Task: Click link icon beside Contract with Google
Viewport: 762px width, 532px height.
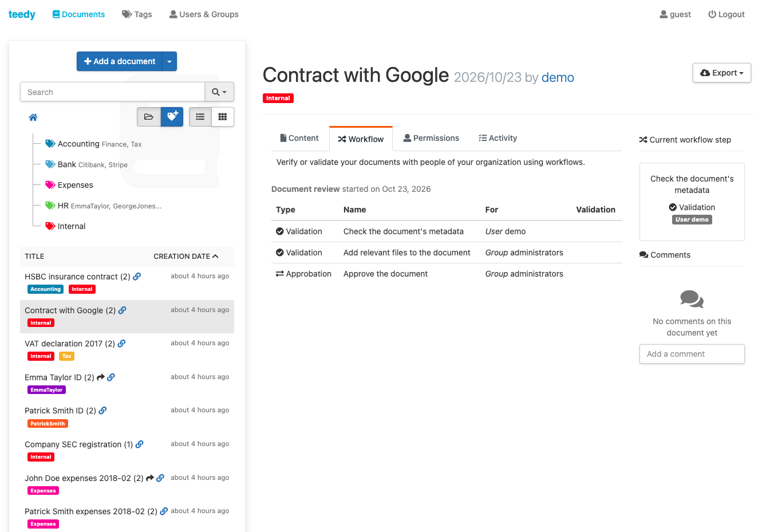Action: point(123,310)
